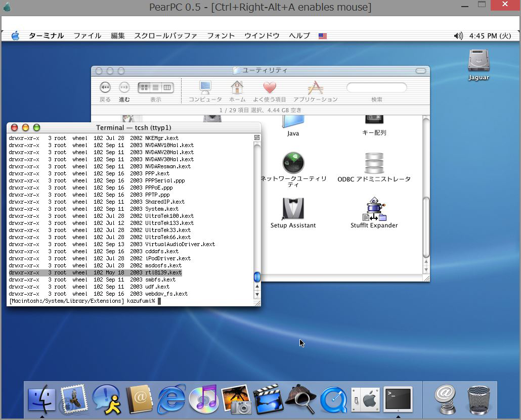Open the Finder icon in the Dock
The width and height of the screenshot is (521, 420).
point(42,399)
